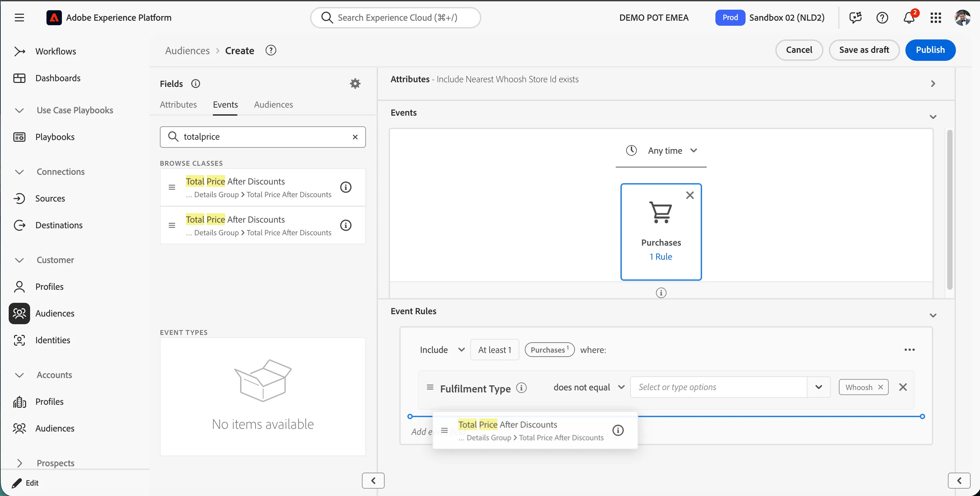980x496 pixels.
Task: Switch to the Attributes tab
Action: click(x=178, y=105)
